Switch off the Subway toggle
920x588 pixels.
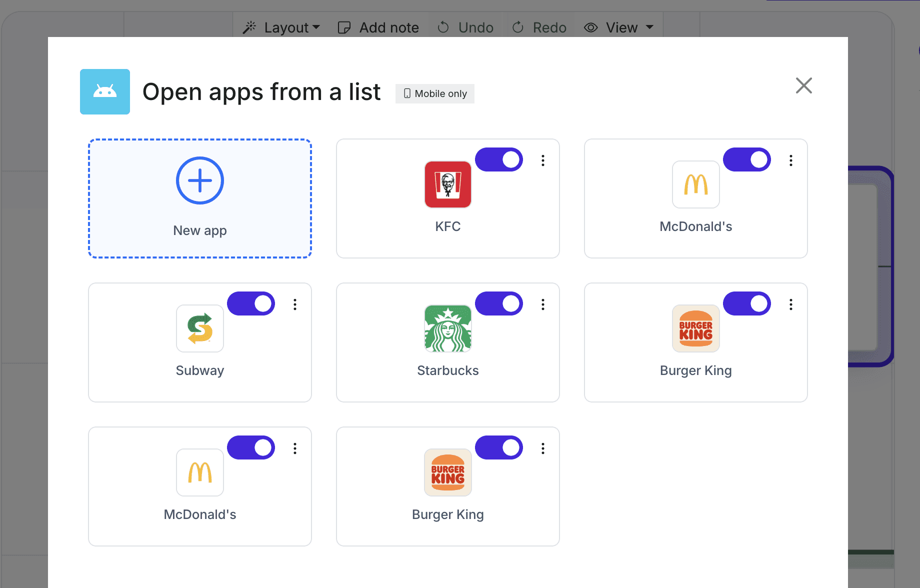[x=251, y=303]
